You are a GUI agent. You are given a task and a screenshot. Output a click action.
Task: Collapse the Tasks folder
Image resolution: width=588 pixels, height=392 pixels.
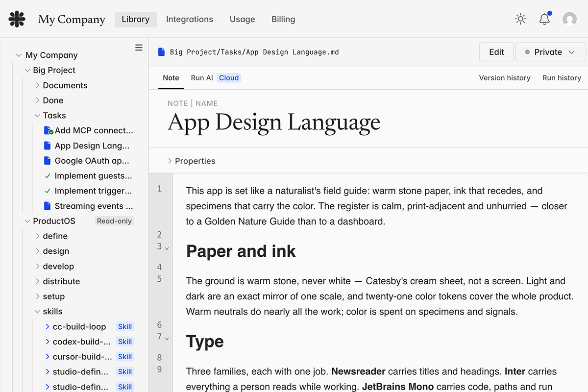(38, 116)
